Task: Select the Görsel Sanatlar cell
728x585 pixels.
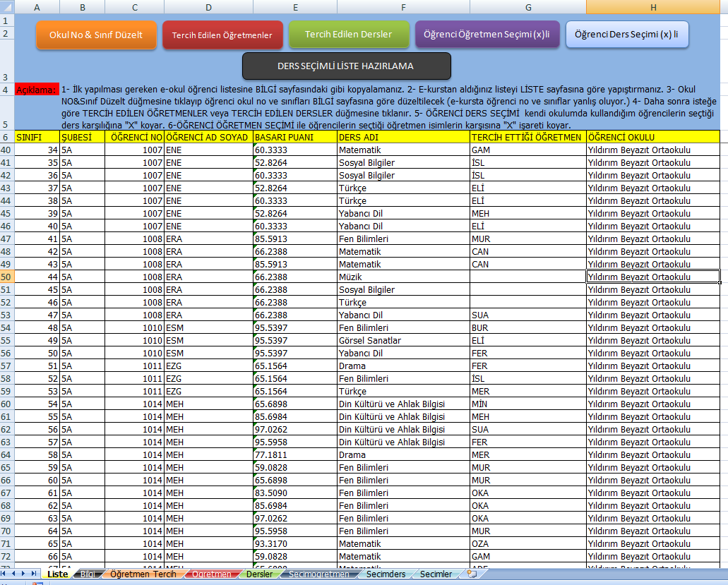Action: pos(403,341)
